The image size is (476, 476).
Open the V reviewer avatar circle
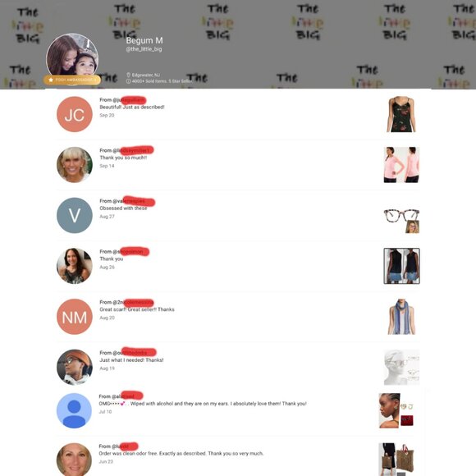click(75, 215)
